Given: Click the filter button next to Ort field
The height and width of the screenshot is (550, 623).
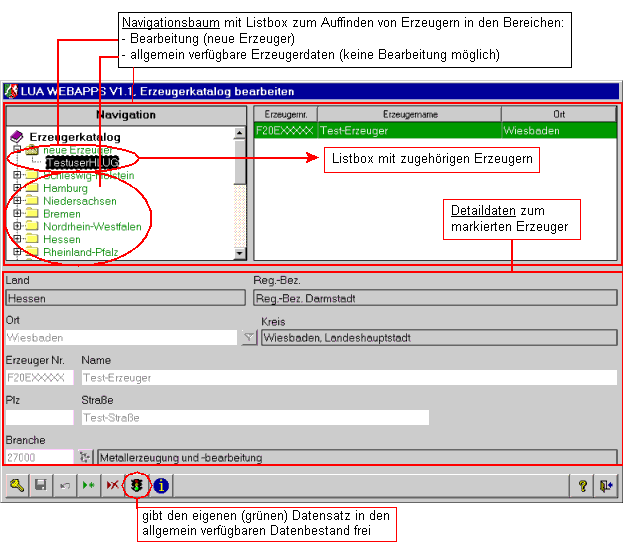Looking at the screenshot, I should coord(249,338).
